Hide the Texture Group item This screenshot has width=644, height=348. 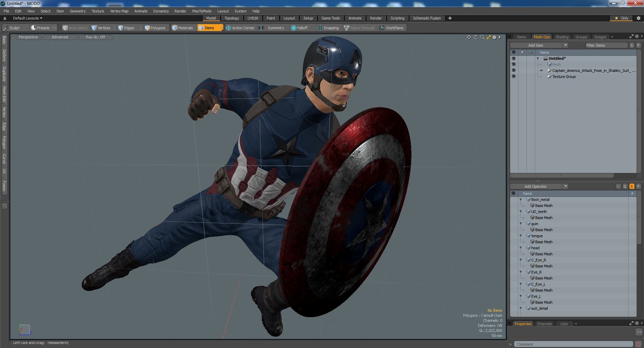point(513,77)
